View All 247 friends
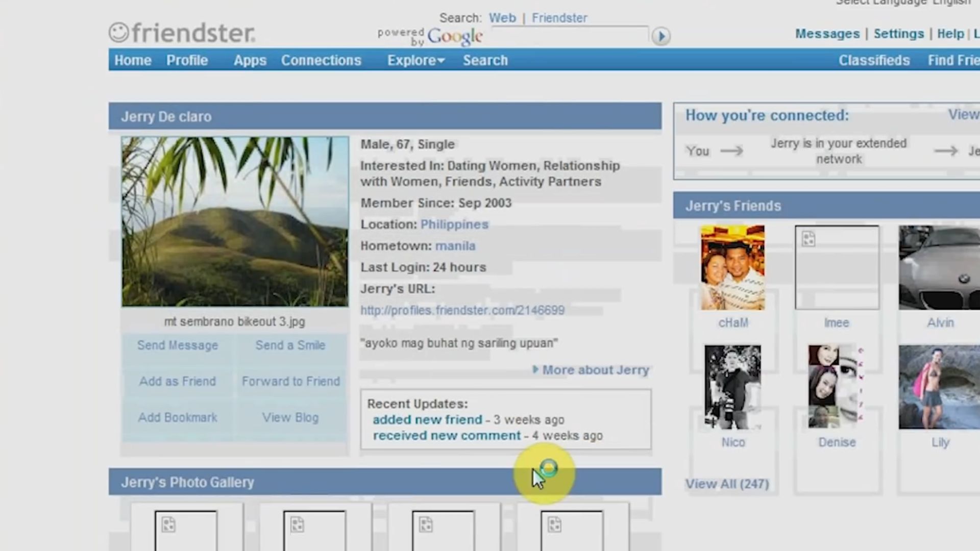 pos(727,484)
